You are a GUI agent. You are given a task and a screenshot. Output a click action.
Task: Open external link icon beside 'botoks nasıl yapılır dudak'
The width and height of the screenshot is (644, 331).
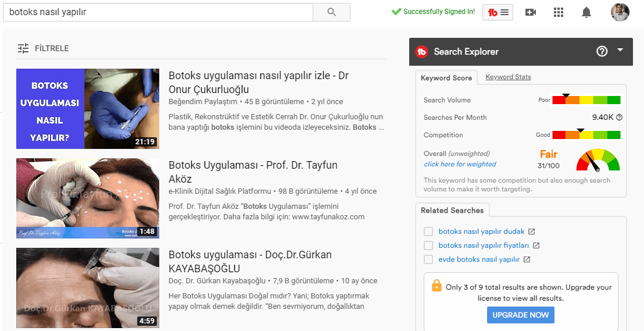(531, 232)
